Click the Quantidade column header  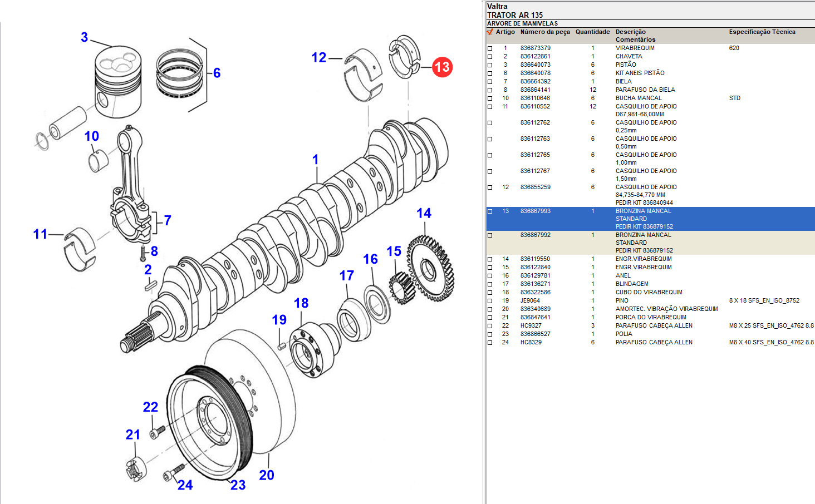coord(592,32)
